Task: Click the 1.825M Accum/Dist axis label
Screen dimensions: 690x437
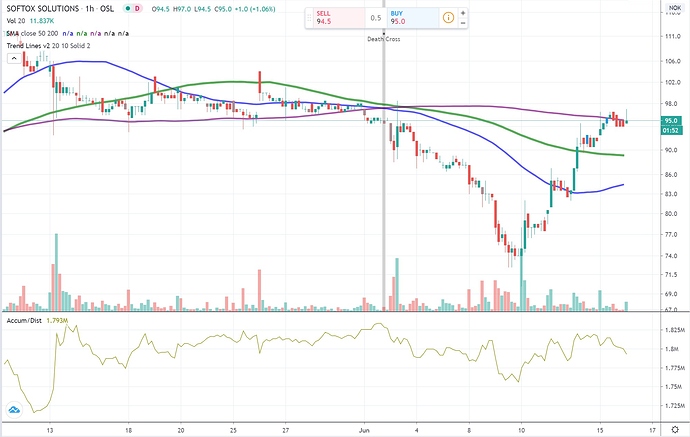Action: click(675, 330)
